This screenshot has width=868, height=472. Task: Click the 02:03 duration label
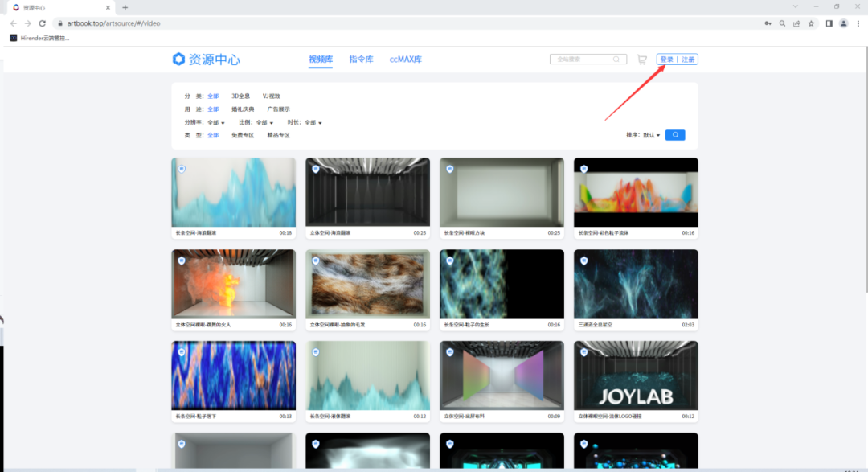(687, 325)
